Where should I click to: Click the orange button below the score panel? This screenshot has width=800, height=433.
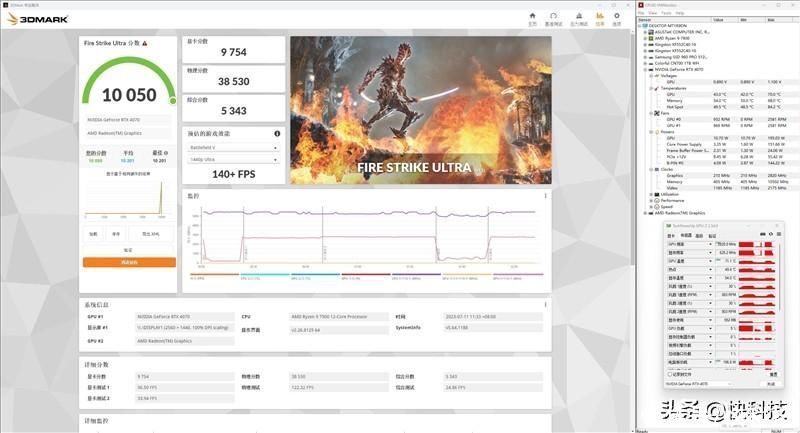pos(129,262)
